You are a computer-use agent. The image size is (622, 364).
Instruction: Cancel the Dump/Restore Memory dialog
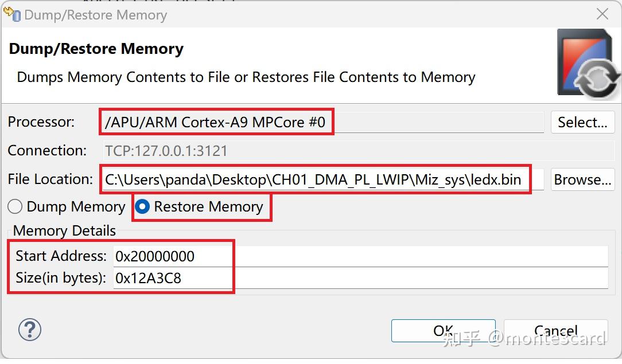point(555,331)
